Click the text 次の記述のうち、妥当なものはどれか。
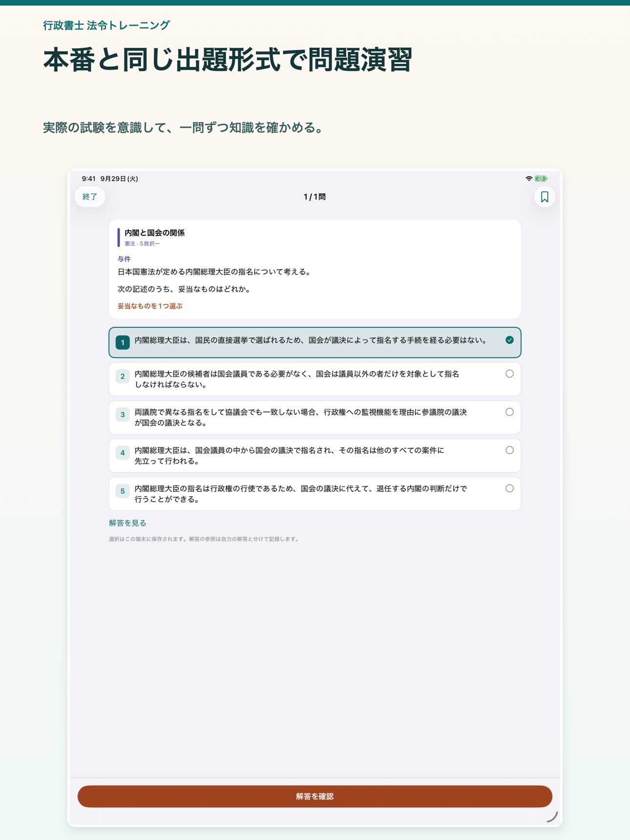This screenshot has width=630, height=840. (185, 289)
